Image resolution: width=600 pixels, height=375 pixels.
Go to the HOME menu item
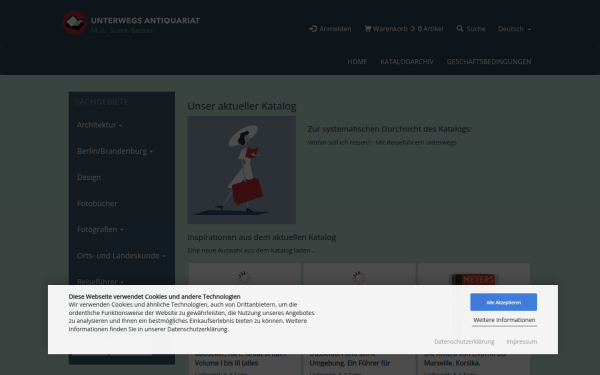pos(357,62)
